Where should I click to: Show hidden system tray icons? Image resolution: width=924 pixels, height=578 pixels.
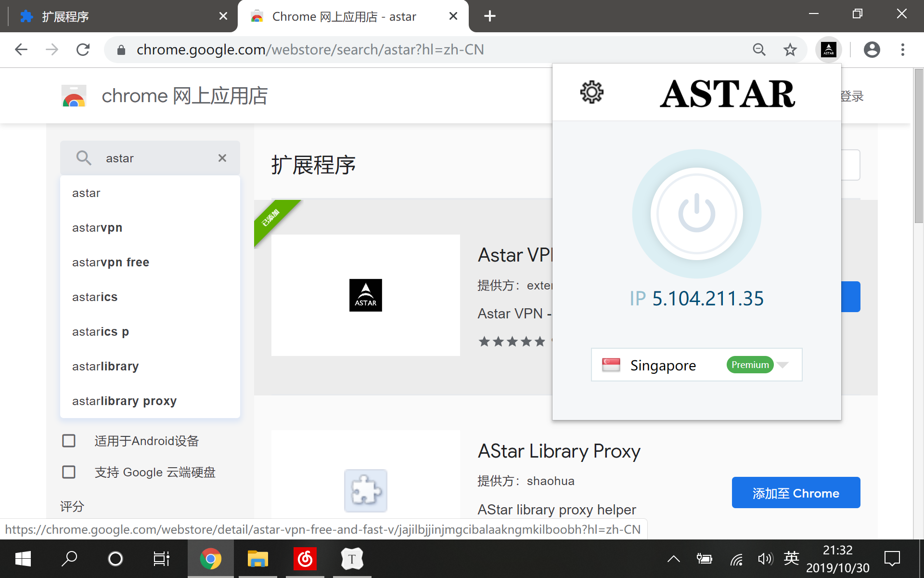point(673,559)
